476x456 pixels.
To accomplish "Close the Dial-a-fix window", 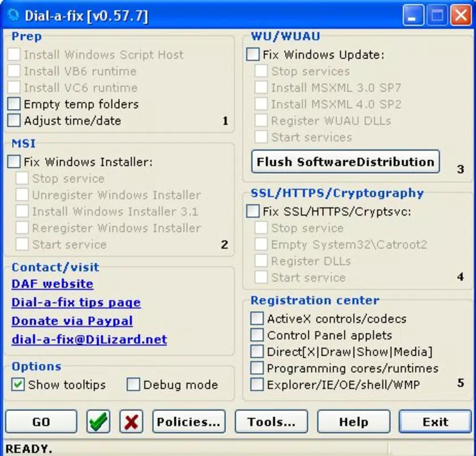I will (461, 15).
